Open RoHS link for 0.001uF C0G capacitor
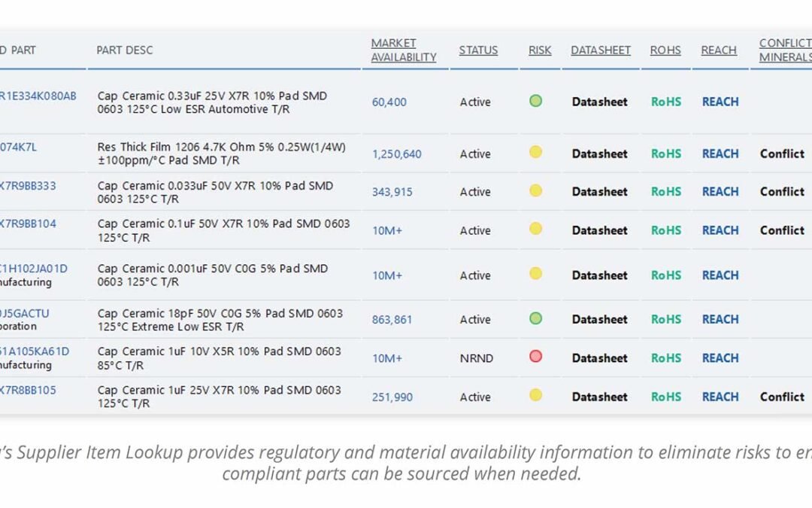Screen dimensions: 812x508 click(666, 275)
